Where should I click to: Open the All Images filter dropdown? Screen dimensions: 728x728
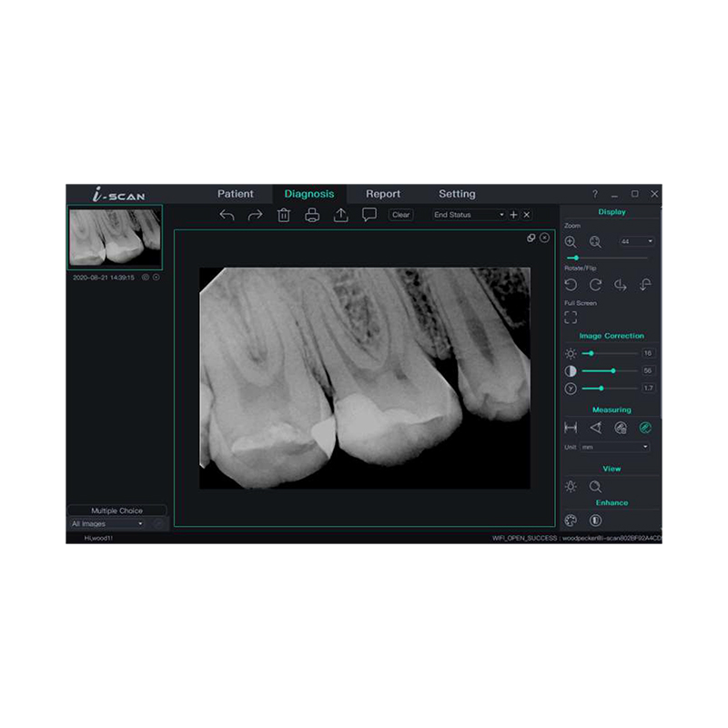[107, 524]
